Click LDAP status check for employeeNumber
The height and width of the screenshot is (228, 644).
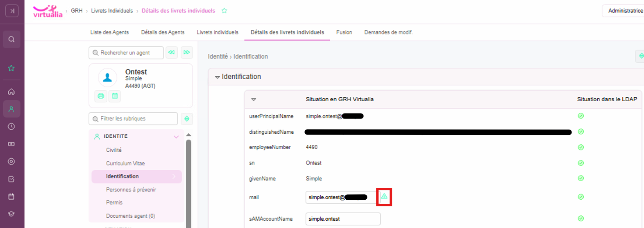(x=581, y=147)
